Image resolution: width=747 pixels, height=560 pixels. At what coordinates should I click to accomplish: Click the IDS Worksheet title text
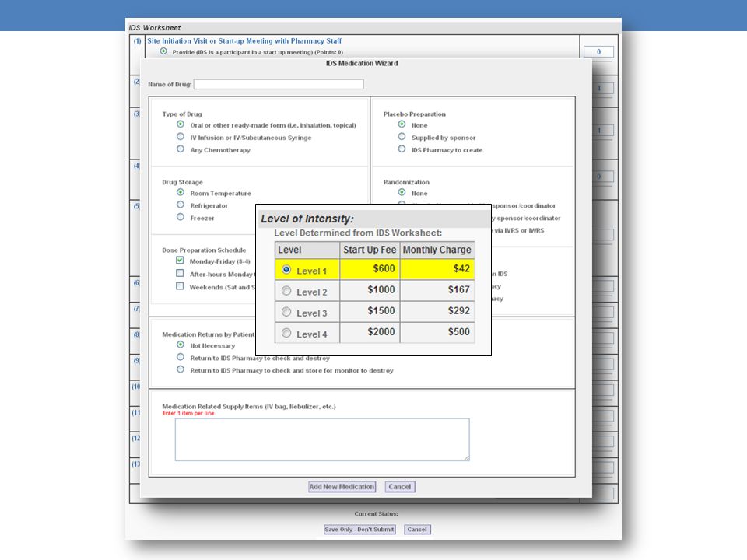[155, 28]
